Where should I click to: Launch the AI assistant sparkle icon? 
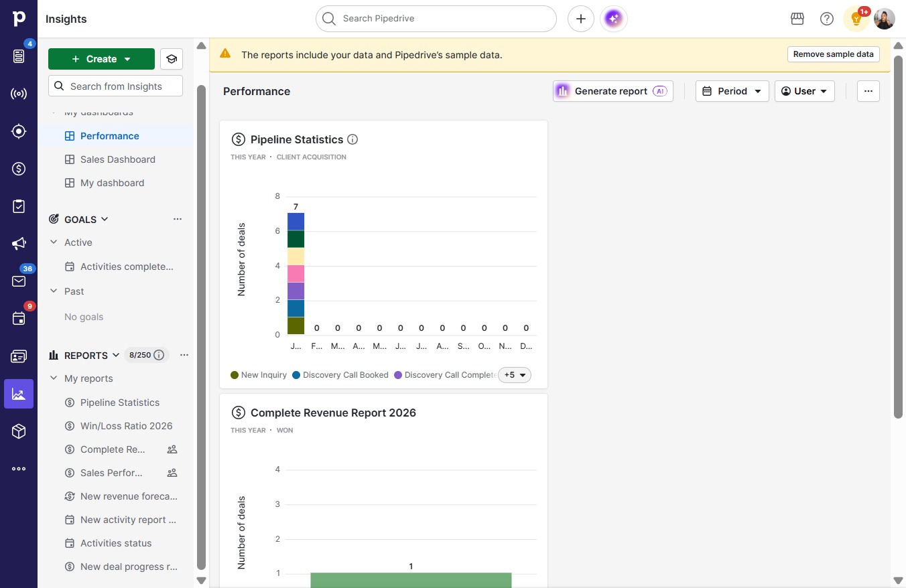click(x=614, y=19)
